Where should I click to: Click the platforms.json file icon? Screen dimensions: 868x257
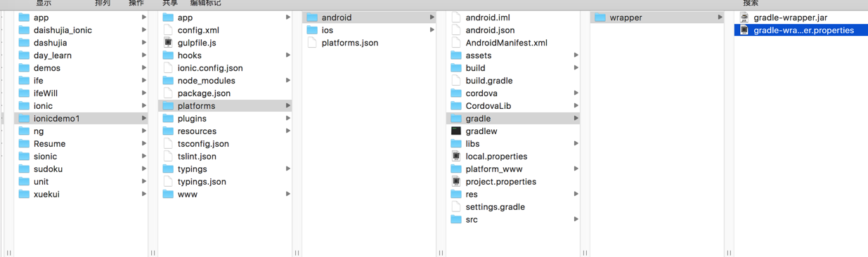point(312,43)
